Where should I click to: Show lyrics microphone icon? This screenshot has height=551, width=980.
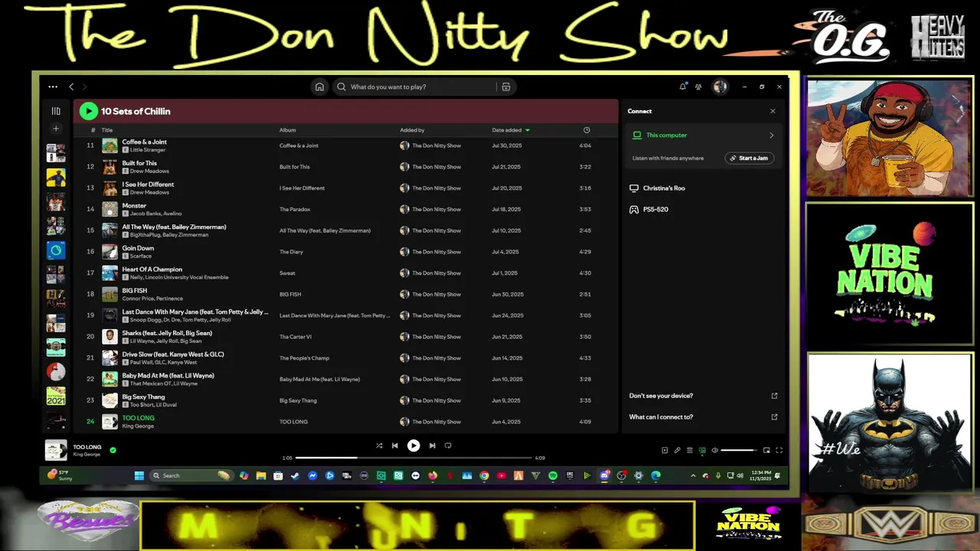677,450
